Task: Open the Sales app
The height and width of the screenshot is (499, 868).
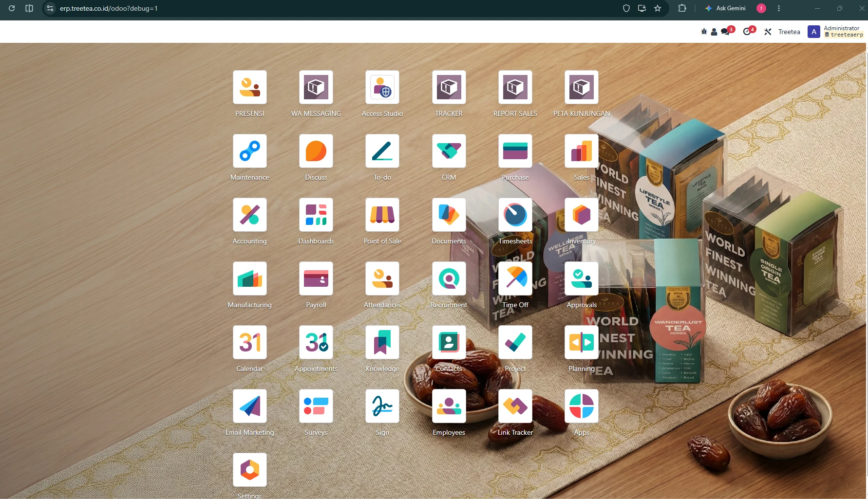Action: coord(582,151)
